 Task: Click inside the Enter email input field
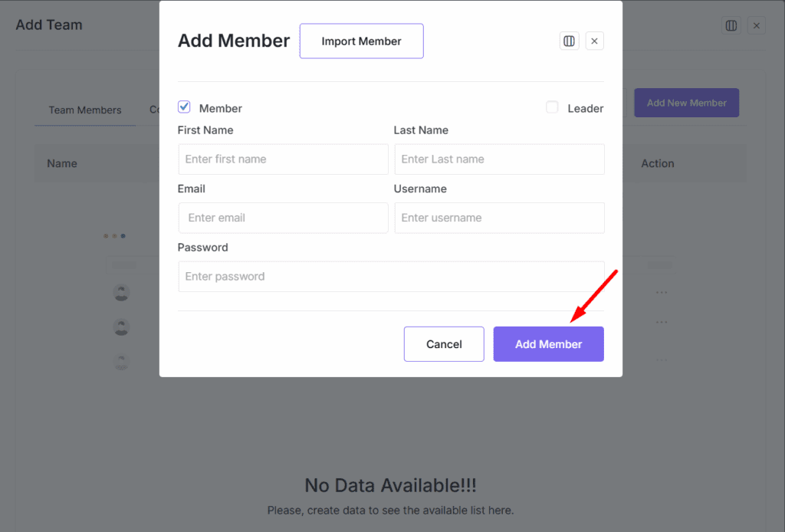click(283, 218)
